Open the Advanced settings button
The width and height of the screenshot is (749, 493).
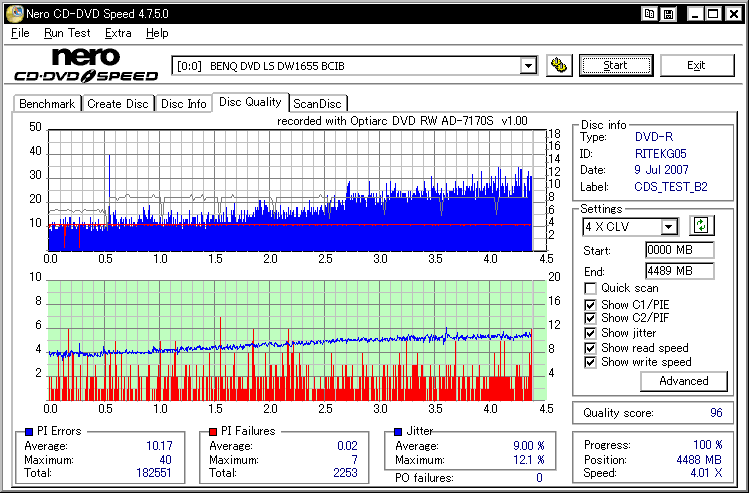pos(684,381)
